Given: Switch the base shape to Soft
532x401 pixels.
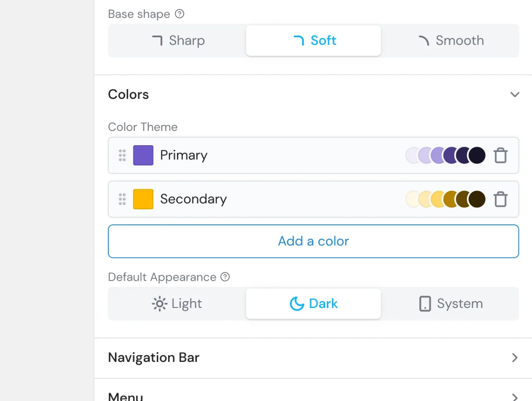Looking at the screenshot, I should 313,40.
